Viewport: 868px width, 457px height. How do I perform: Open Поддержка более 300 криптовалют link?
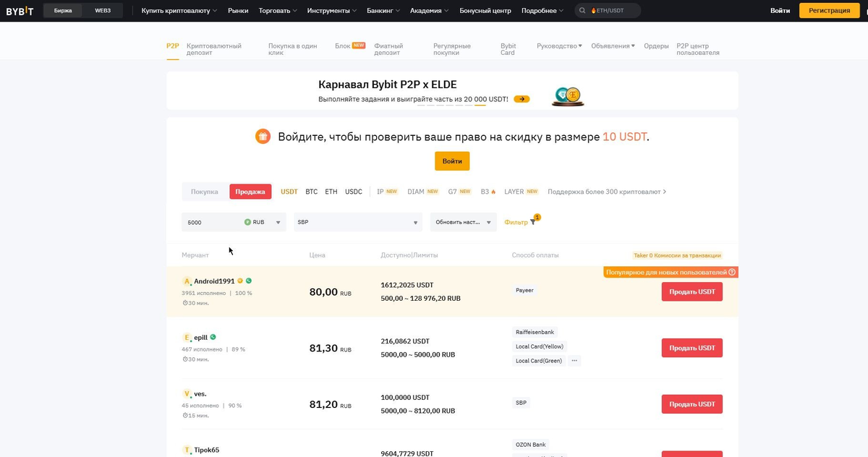coord(607,192)
